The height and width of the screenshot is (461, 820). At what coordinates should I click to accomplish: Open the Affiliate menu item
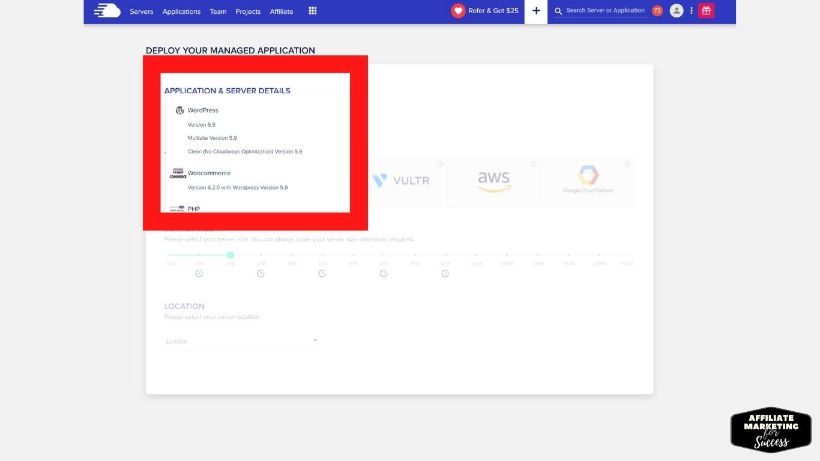(281, 11)
